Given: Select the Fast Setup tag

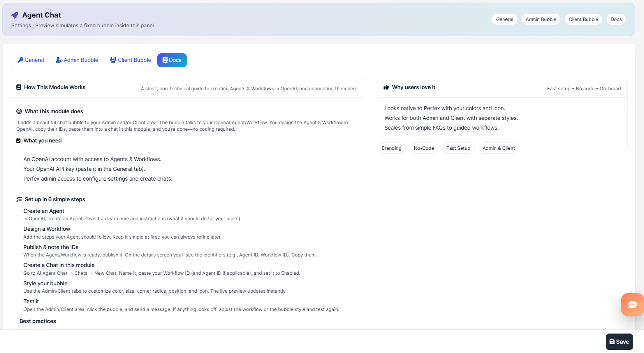Looking at the screenshot, I should pyautogui.click(x=458, y=148).
